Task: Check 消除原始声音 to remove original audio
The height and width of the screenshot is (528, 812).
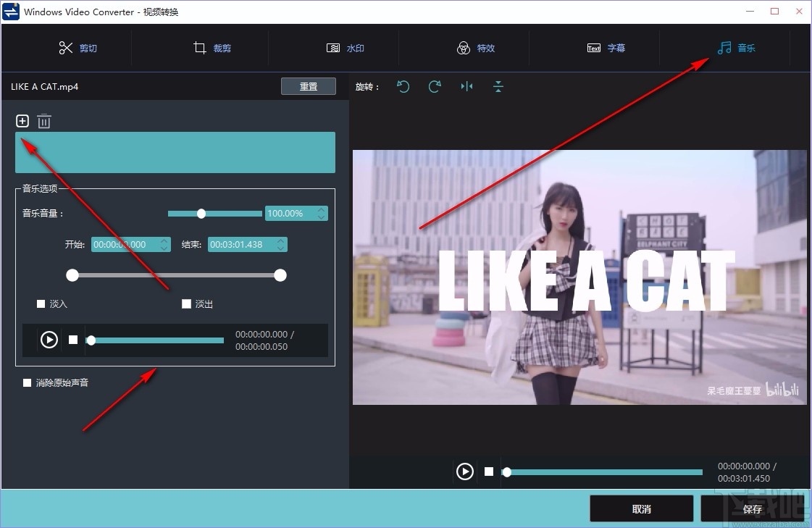Action: pyautogui.click(x=27, y=382)
